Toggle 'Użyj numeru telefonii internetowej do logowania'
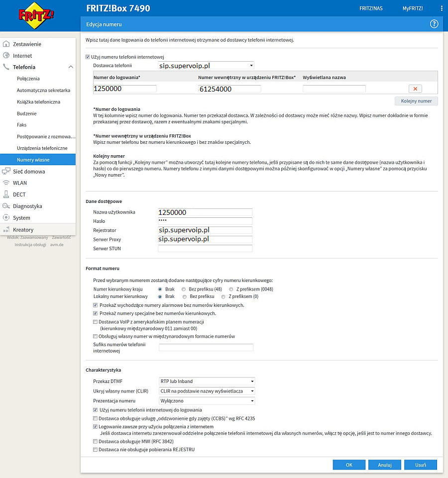The height and width of the screenshot is (478, 448). pyautogui.click(x=95, y=410)
